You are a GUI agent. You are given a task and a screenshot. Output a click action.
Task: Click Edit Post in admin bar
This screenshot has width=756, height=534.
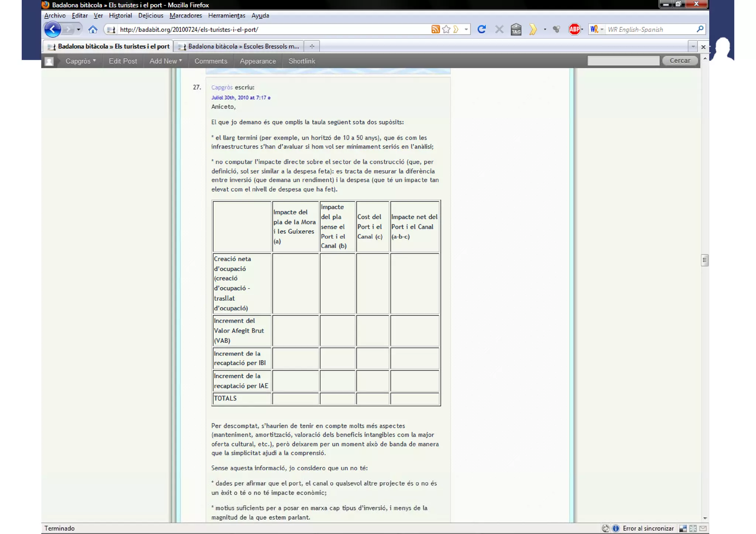click(123, 61)
